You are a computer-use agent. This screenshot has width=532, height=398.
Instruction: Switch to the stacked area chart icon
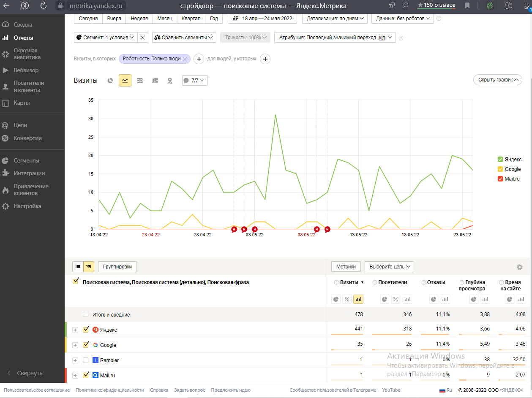click(140, 81)
